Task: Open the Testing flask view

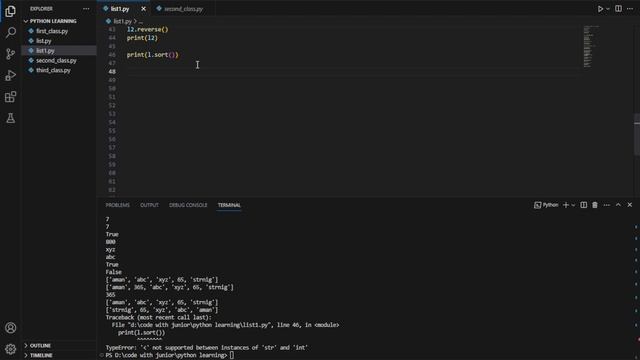Action: point(11,118)
